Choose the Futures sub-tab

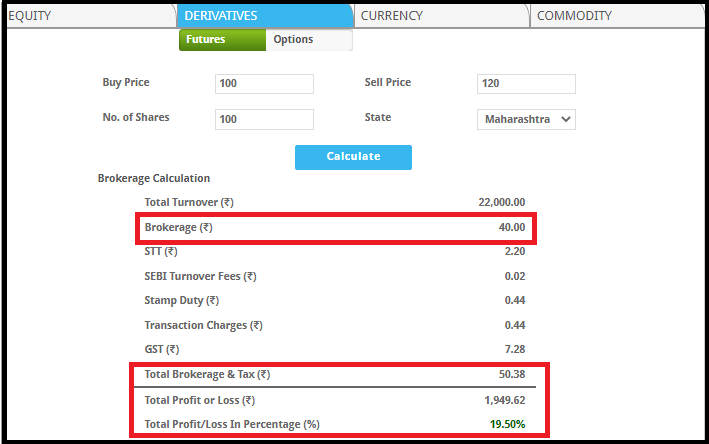coord(206,40)
